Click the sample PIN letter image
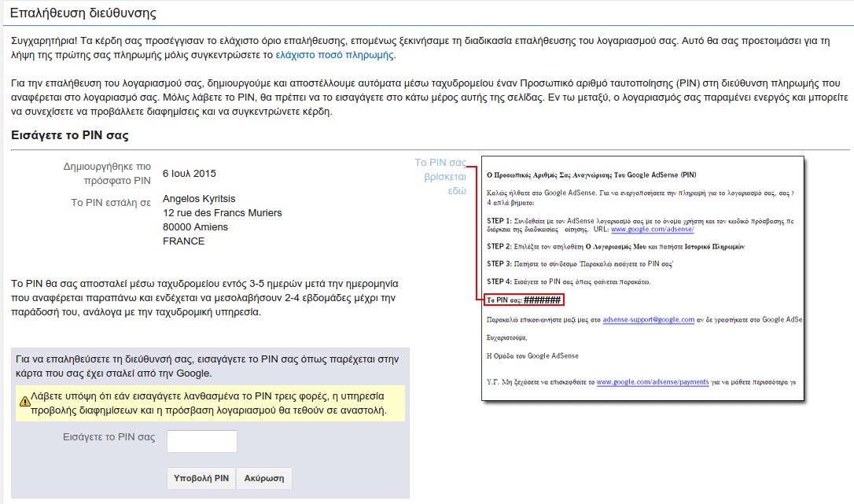This screenshot has height=504, width=854. (642, 278)
